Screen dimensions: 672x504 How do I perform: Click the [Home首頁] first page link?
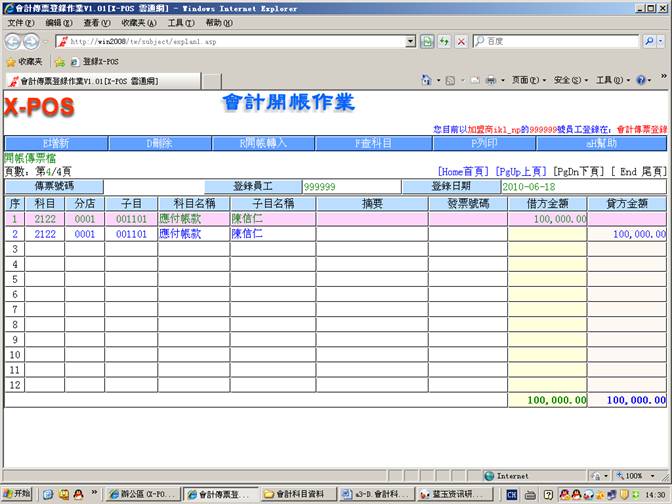[464, 172]
